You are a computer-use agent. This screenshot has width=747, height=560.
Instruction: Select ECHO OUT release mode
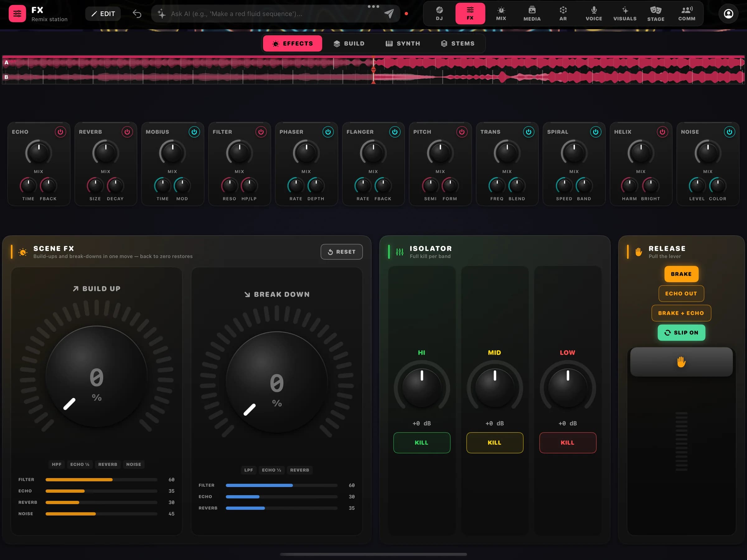click(x=681, y=294)
